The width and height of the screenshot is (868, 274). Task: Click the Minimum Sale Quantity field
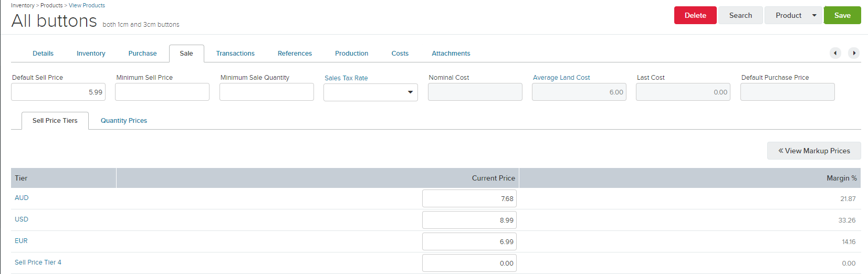(267, 92)
